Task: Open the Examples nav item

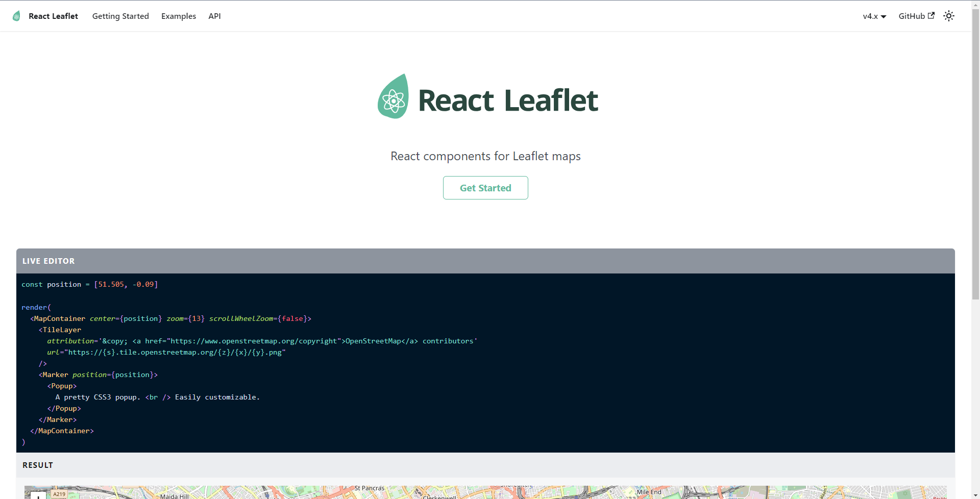Action: pyautogui.click(x=179, y=16)
